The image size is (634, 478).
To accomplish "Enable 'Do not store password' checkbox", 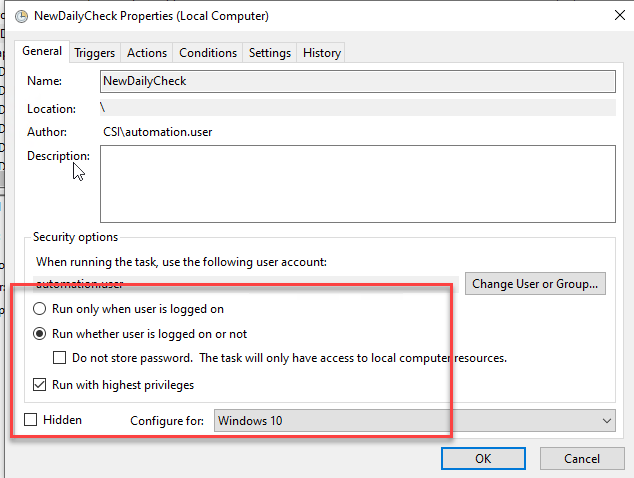I will pos(60,358).
